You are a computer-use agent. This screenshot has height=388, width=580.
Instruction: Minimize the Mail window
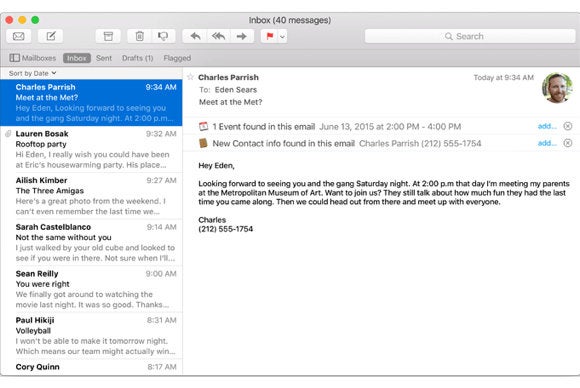pyautogui.click(x=22, y=20)
